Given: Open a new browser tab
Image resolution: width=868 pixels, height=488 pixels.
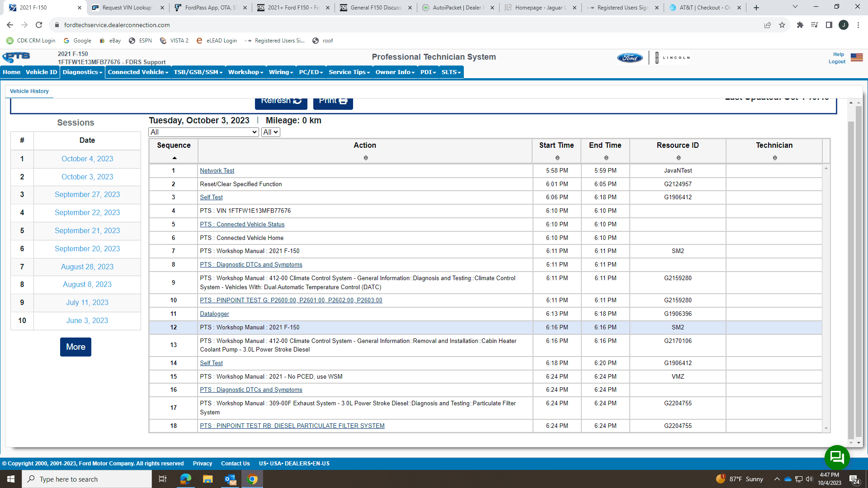Looking at the screenshot, I should [756, 8].
